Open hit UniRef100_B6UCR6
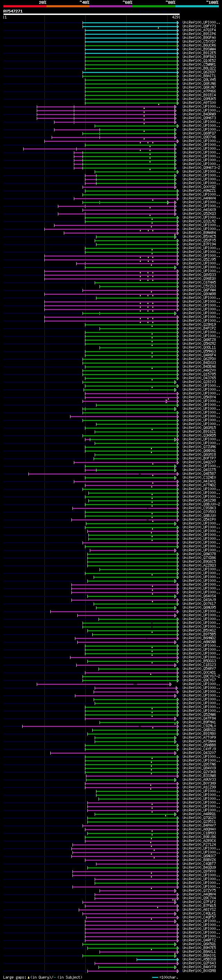This screenshot has width=222, height=980. coord(199,45)
